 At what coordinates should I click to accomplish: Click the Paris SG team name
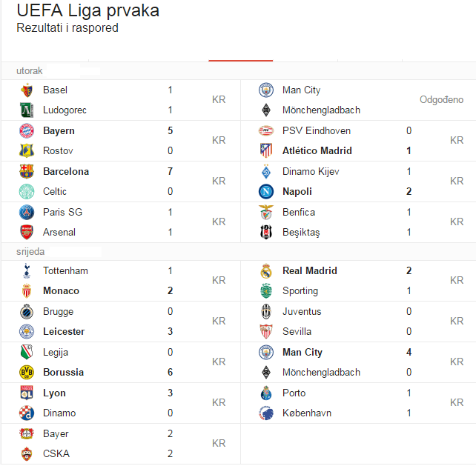coord(63,212)
